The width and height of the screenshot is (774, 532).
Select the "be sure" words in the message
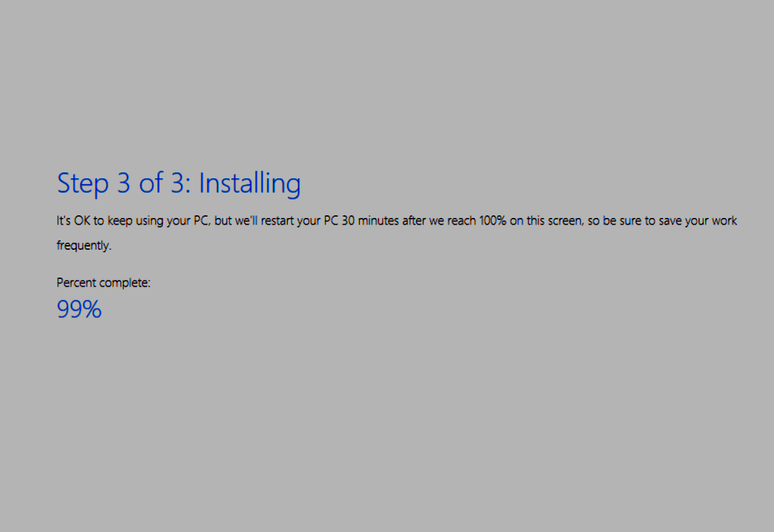click(623, 221)
